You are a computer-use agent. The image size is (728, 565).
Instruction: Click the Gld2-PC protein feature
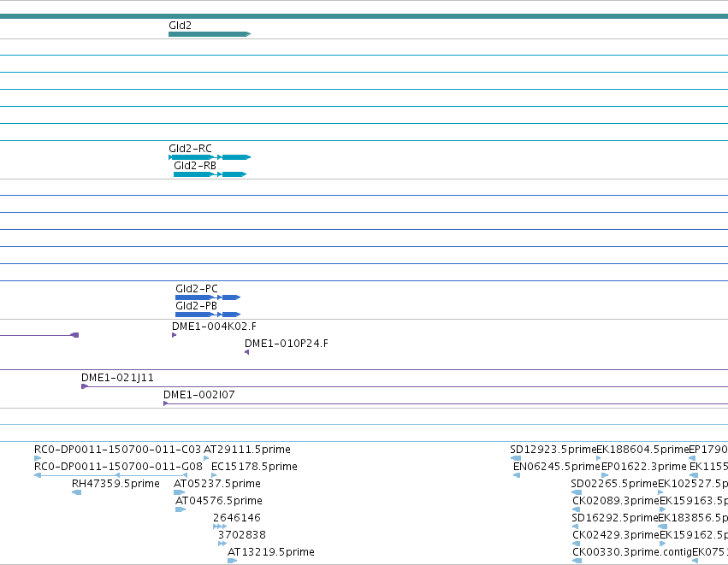tap(208, 297)
